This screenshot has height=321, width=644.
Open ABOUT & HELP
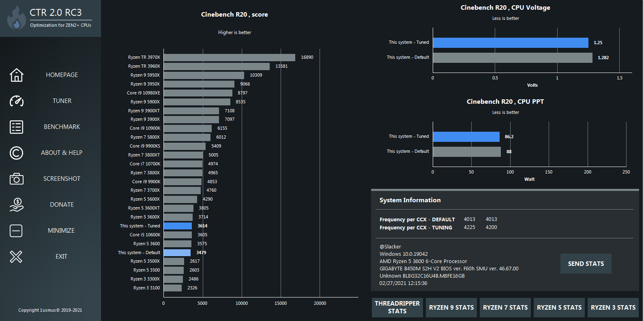(62, 153)
